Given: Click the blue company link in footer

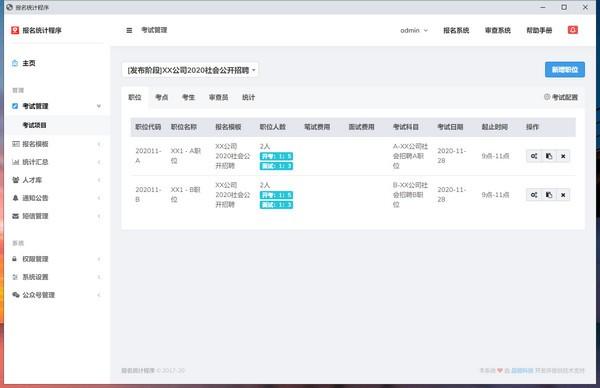Looking at the screenshot, I should (522, 370).
